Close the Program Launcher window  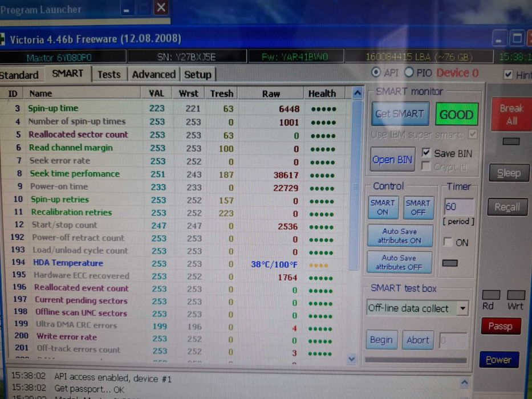pos(161,7)
